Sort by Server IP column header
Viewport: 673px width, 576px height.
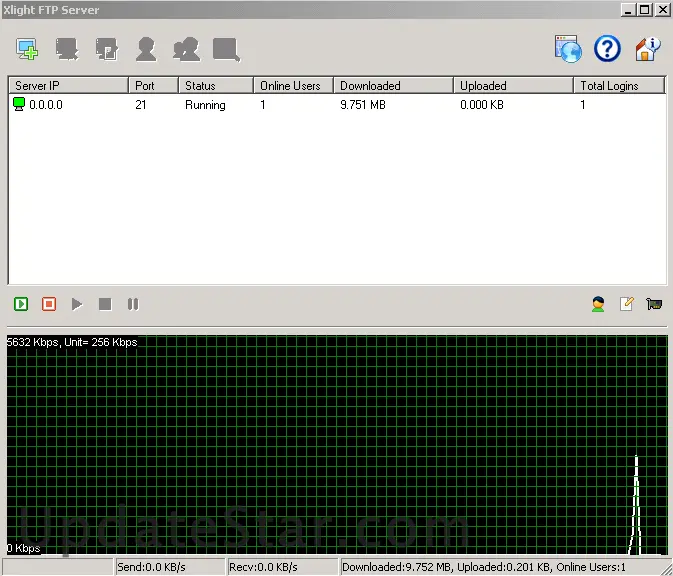point(68,86)
